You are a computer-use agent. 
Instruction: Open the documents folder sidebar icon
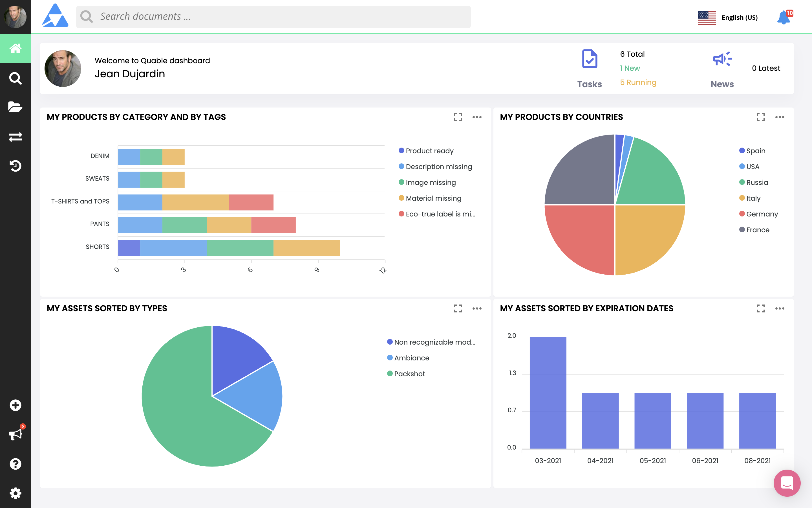click(x=16, y=107)
